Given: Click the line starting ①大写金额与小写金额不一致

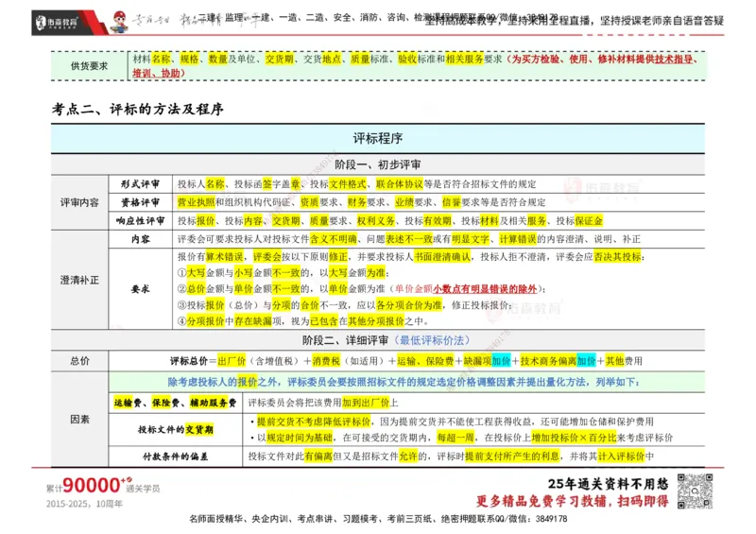Looking at the screenshot, I should click(283, 272).
